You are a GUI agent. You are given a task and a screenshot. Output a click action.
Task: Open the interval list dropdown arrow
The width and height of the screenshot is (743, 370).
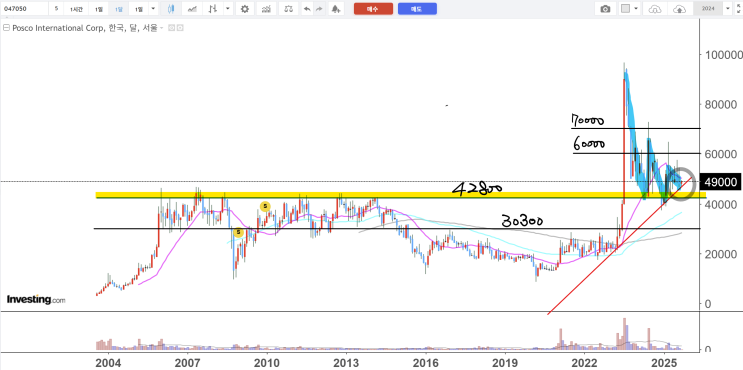pos(153,9)
